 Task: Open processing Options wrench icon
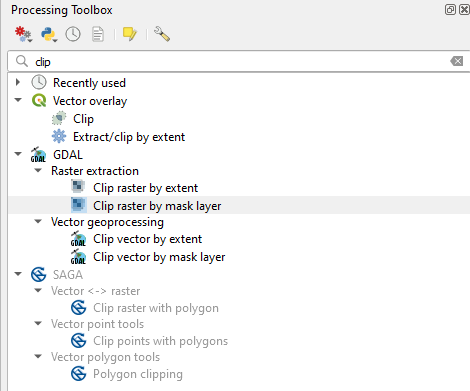pos(162,34)
